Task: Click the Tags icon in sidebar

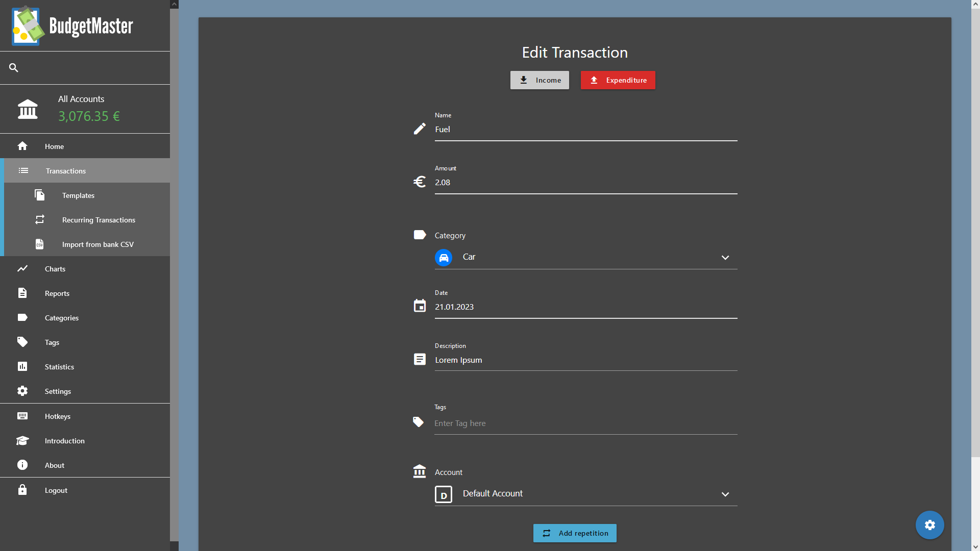Action: tap(22, 342)
